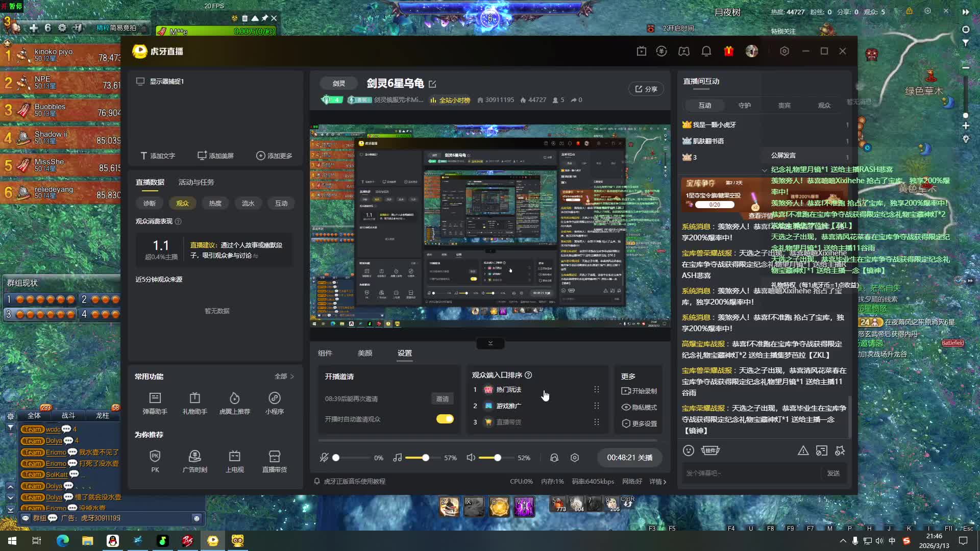Screen dimensions: 980x551
Task: Click the red gift box icon
Action: point(728,51)
